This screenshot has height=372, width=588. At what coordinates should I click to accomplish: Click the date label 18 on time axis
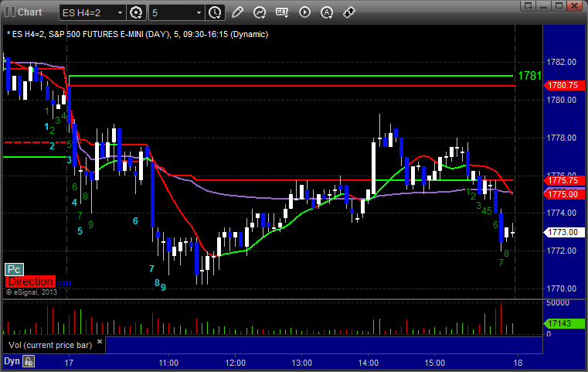coord(518,363)
